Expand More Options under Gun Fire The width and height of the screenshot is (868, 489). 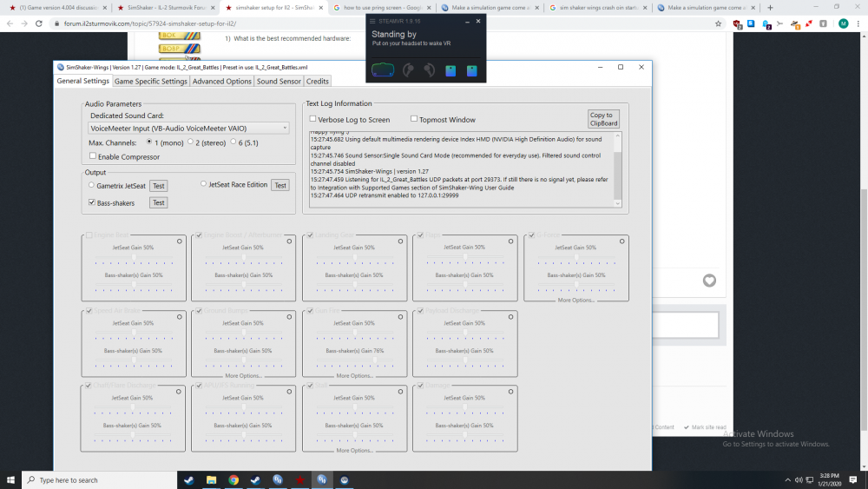tap(354, 375)
